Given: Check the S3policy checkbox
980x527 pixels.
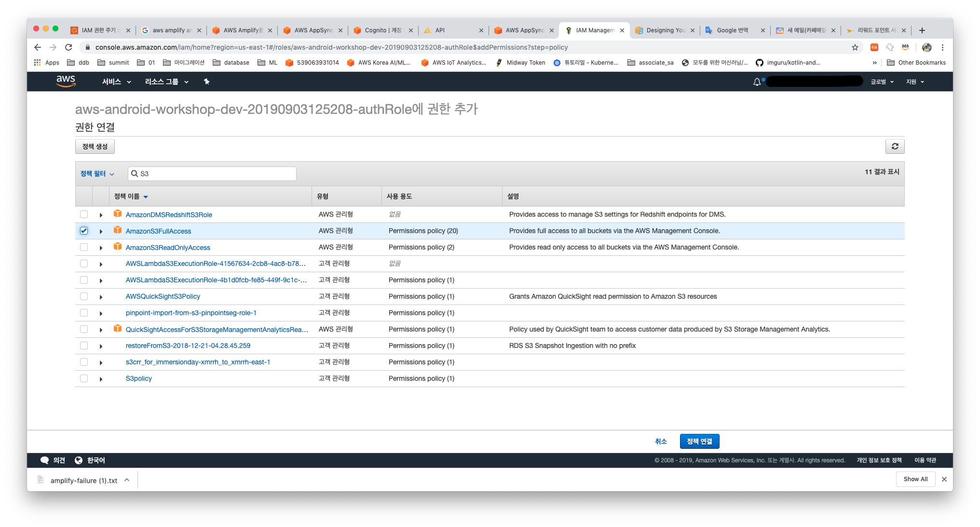Looking at the screenshot, I should click(x=84, y=378).
